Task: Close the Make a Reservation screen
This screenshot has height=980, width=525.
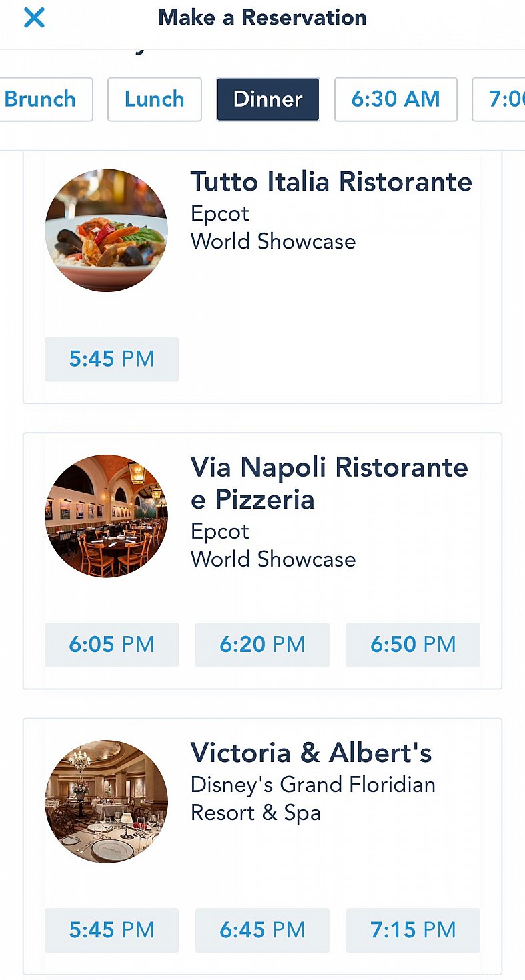Action: tap(34, 18)
